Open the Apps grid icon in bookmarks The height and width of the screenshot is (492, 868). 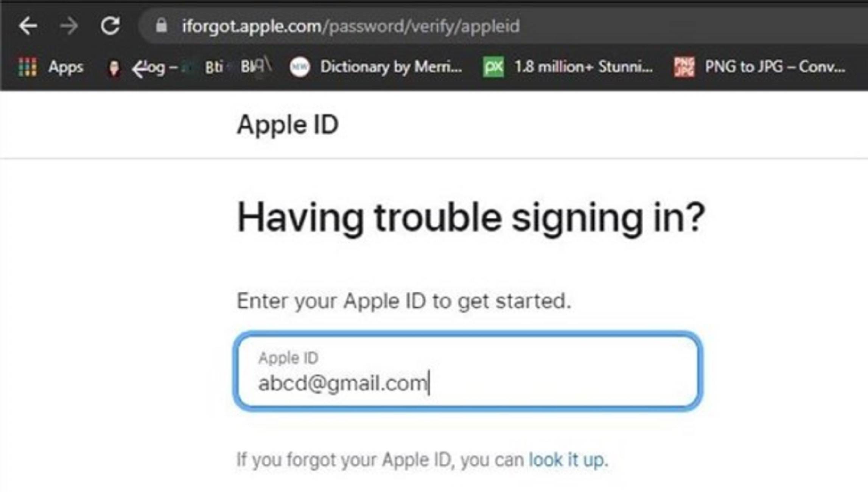(x=27, y=67)
